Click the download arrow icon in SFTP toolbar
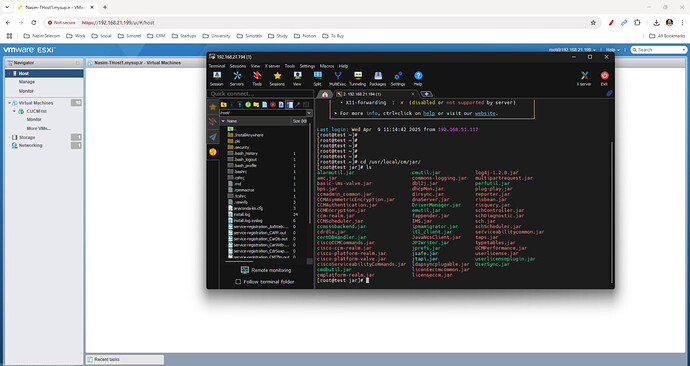Screen dimensions: 690x366 tap(231, 104)
